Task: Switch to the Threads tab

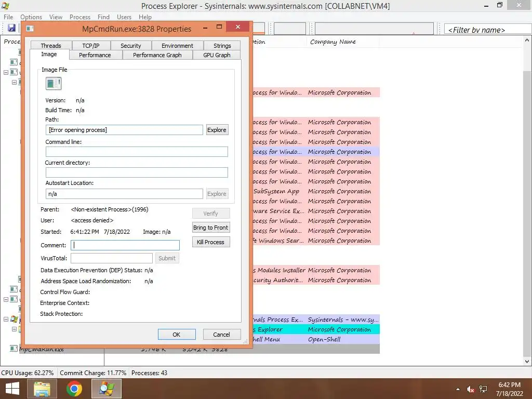Action: [x=51, y=46]
